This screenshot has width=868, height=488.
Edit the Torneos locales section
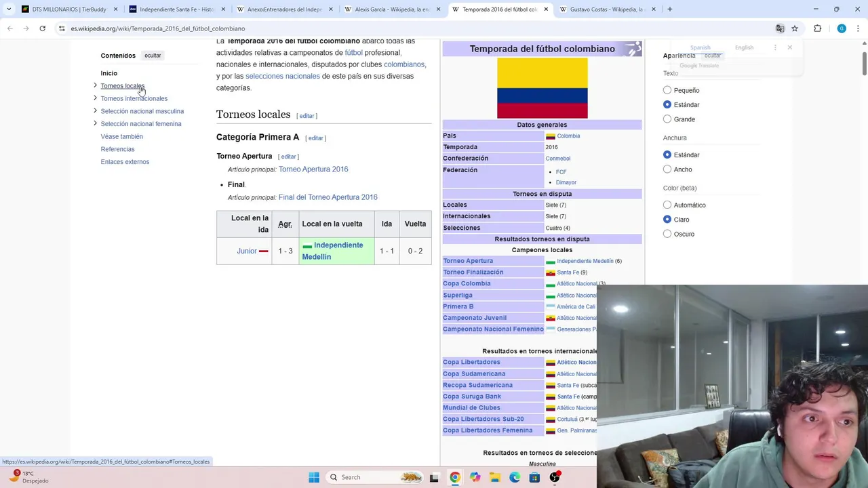(x=307, y=116)
